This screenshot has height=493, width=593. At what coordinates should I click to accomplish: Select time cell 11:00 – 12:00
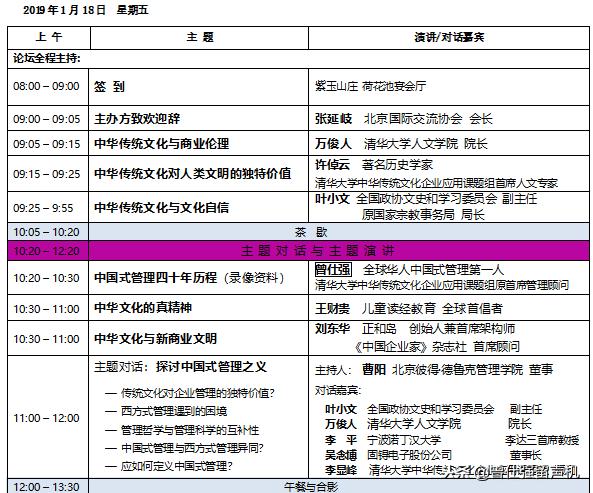tap(47, 418)
